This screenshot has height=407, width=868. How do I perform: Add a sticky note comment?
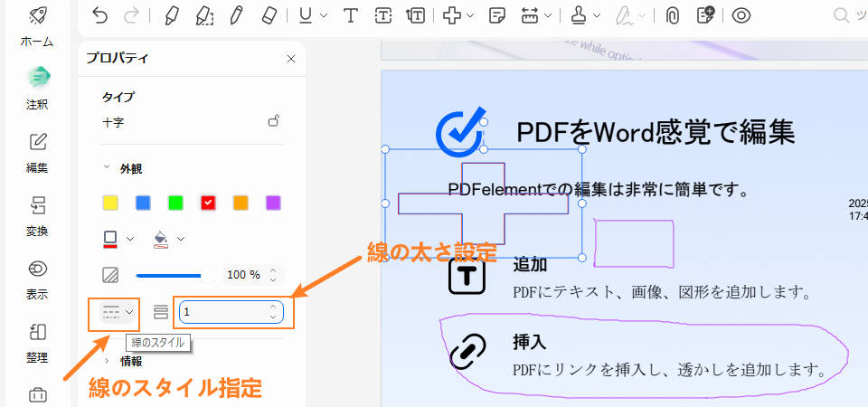[x=496, y=14]
